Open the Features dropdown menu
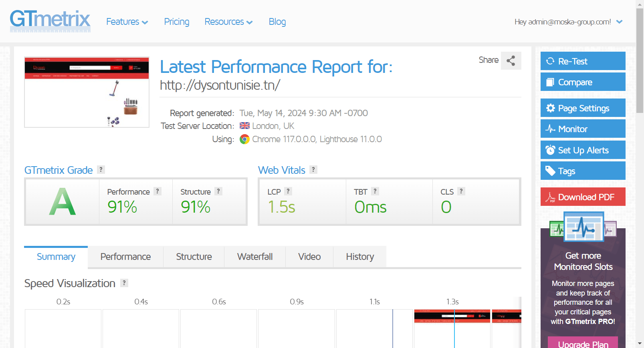The width and height of the screenshot is (644, 348). click(x=127, y=22)
